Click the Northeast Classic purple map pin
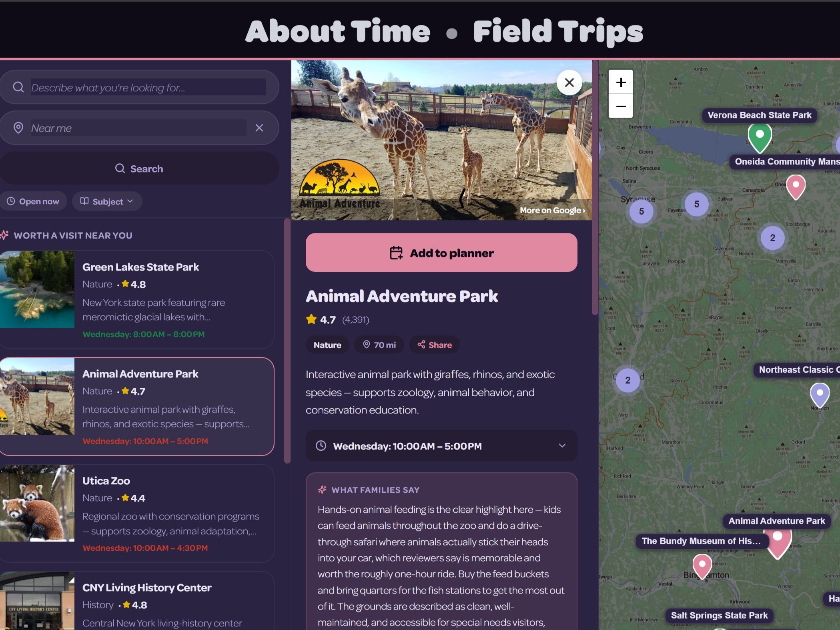Screen dimensions: 840x630 click(x=820, y=395)
